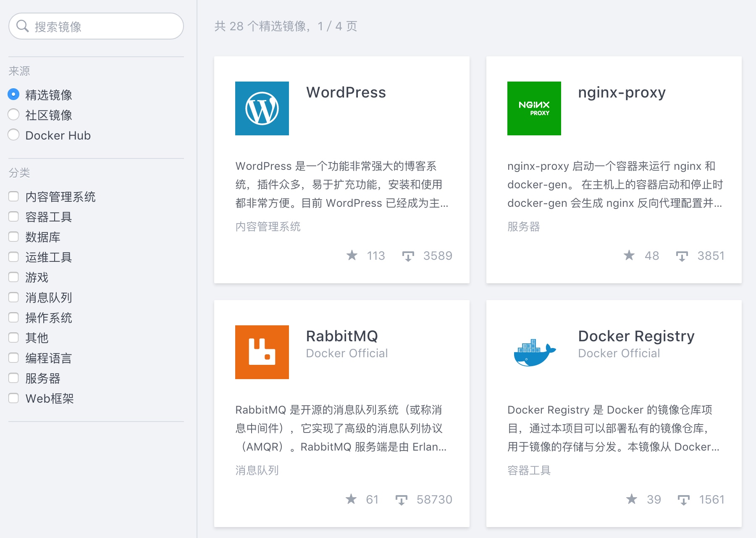Check the 内容管理系统 category checkbox

tap(13, 196)
